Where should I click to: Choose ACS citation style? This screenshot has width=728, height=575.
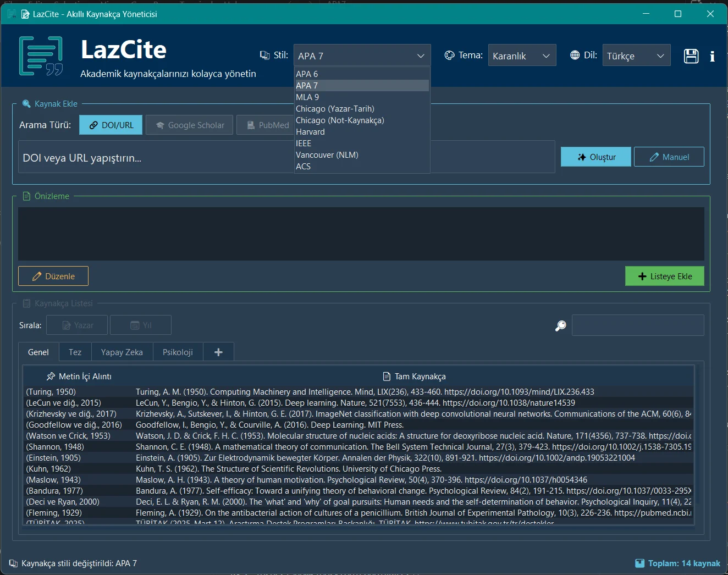pyautogui.click(x=362, y=166)
